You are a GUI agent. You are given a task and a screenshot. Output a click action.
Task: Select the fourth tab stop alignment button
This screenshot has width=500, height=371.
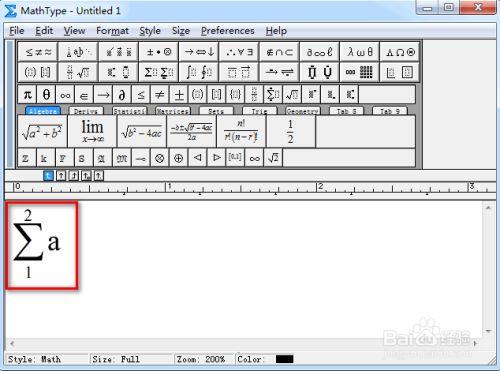pyautogui.click(x=86, y=176)
